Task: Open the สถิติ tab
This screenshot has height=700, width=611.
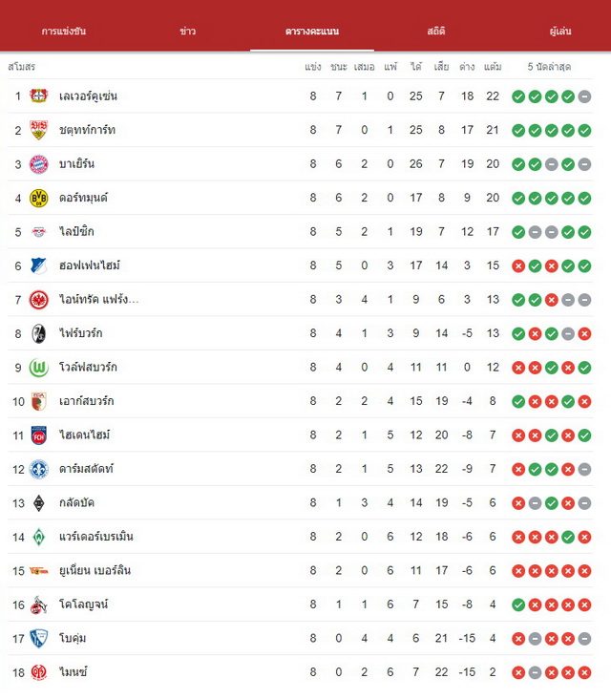Action: (x=436, y=32)
